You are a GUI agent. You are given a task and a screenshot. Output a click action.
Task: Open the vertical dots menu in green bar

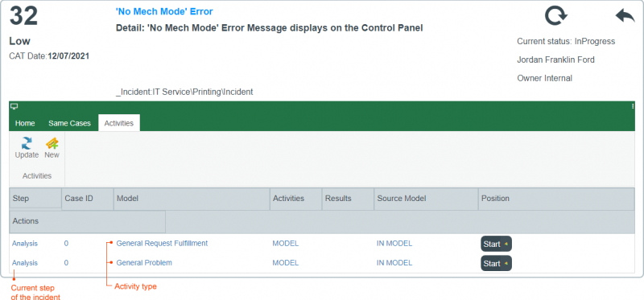point(633,106)
